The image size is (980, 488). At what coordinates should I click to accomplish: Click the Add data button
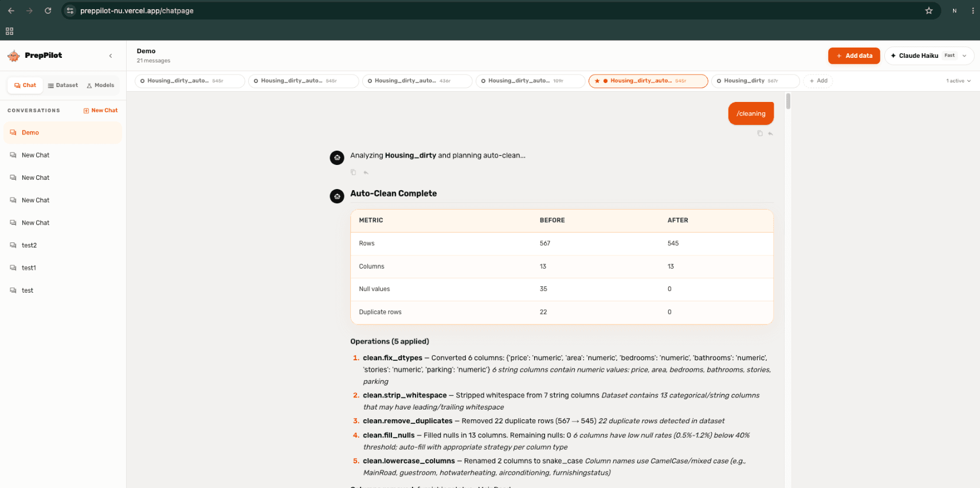pos(854,56)
